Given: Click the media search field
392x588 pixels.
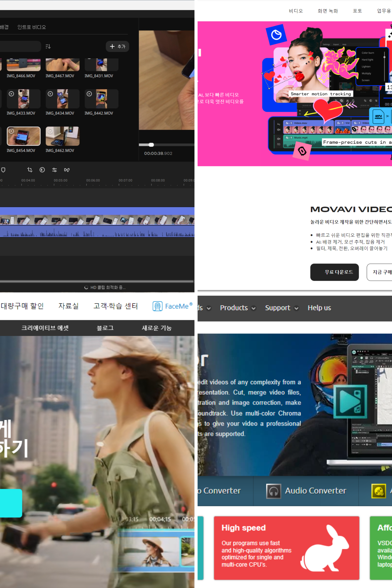Looking at the screenshot, I should point(20,46).
